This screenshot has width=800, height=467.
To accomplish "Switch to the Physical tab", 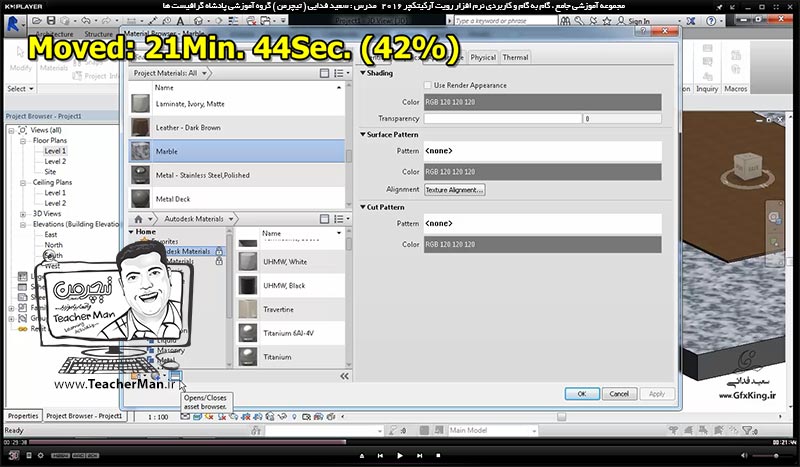I will 483,57.
